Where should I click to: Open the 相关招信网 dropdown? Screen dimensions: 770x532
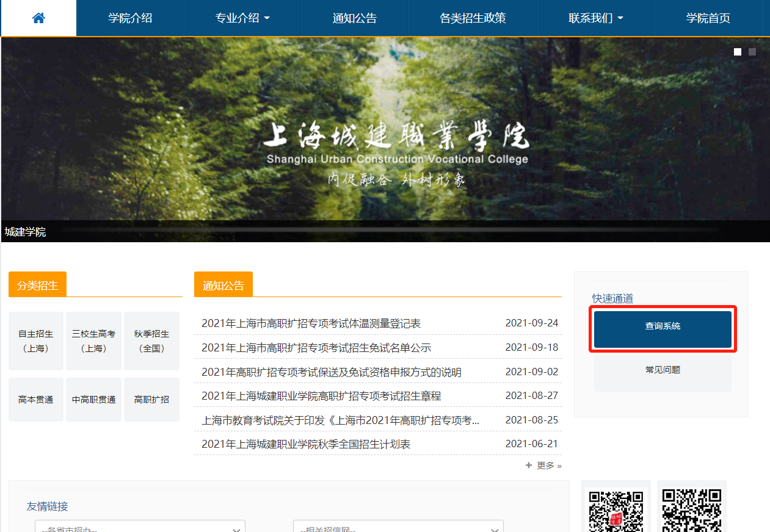398,527
